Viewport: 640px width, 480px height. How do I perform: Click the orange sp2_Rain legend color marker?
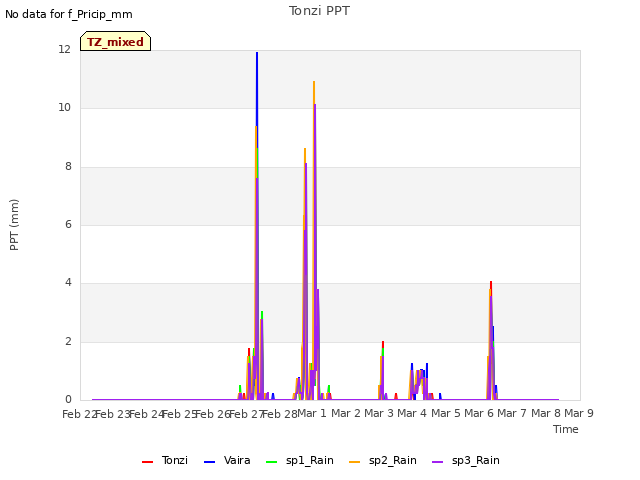pyautogui.click(x=355, y=462)
